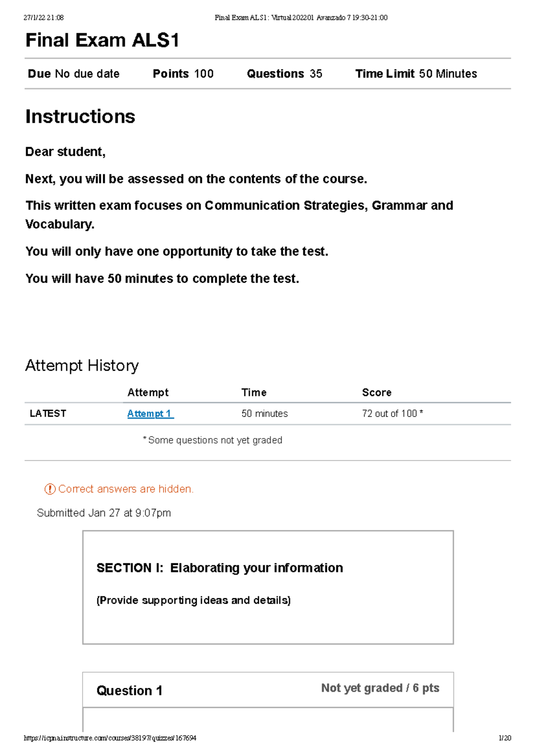Click the Questions 35 field
Viewport: 535px width, 756px height.
(284, 74)
